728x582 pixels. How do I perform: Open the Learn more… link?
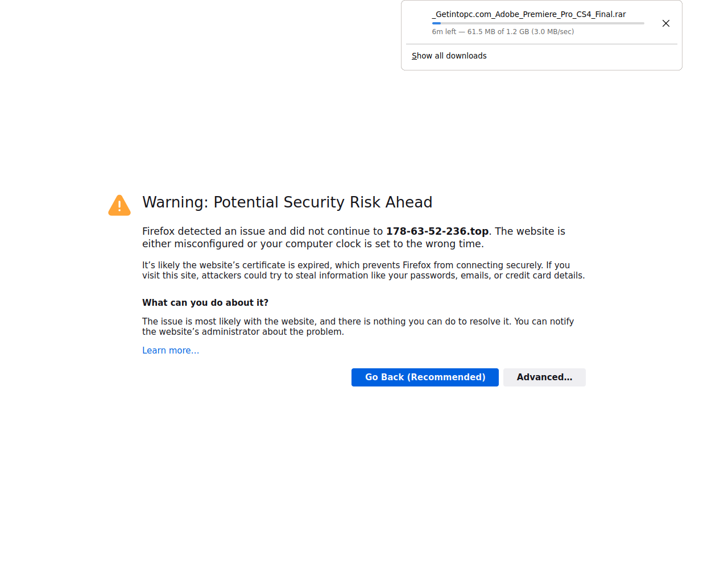(x=171, y=351)
